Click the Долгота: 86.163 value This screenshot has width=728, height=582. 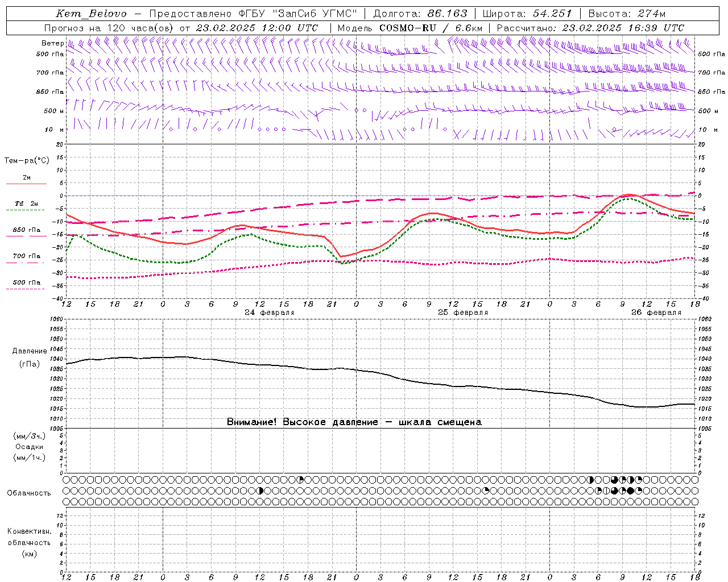[420, 14]
